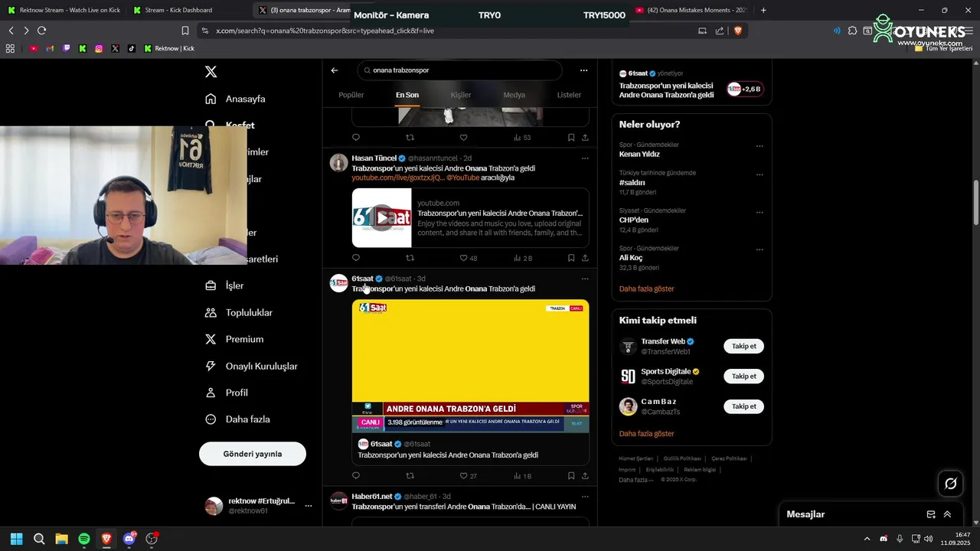Repost the 61saat post
This screenshot has width=980, height=551.
coord(410,476)
